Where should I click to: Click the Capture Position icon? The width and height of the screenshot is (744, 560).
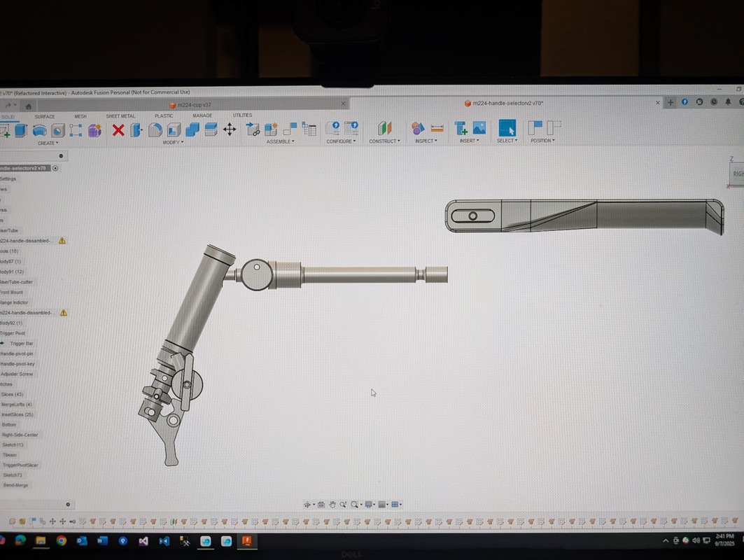535,127
